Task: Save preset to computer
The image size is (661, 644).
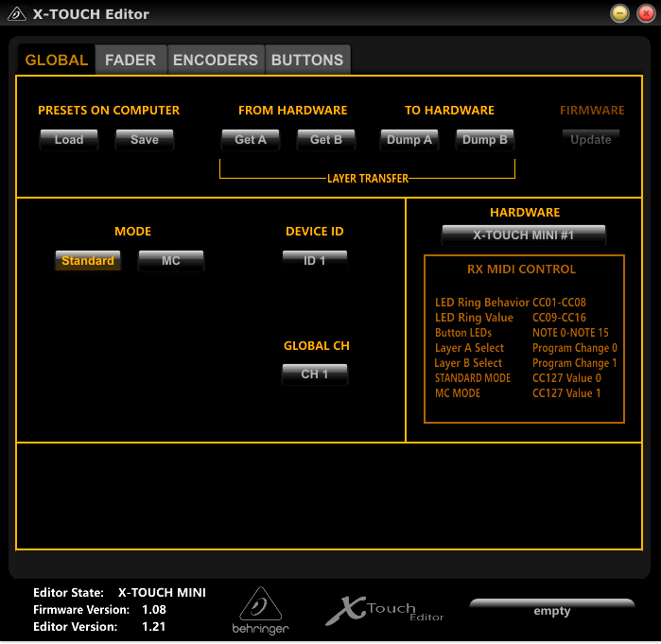Action: 145,140
